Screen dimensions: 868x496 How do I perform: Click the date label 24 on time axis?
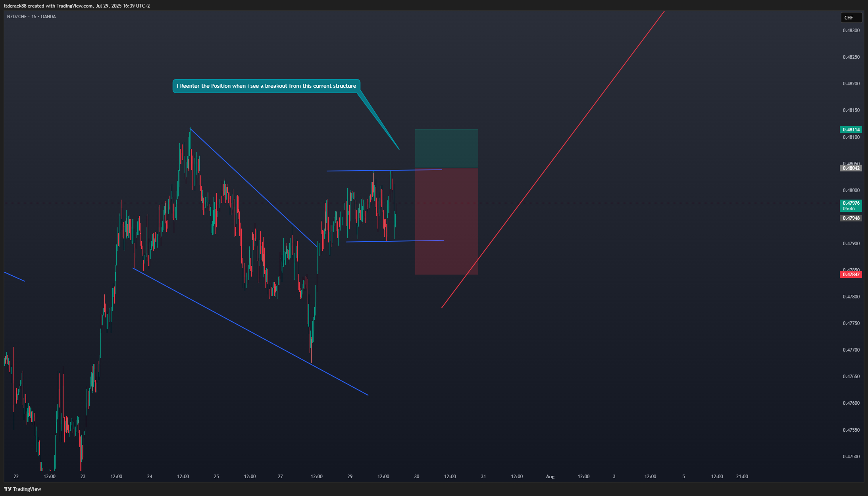coord(150,477)
